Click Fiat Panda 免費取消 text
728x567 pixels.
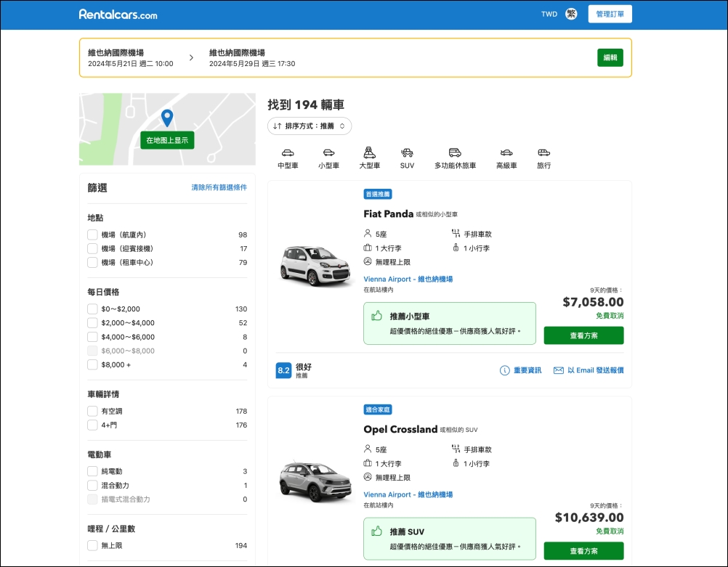610,316
